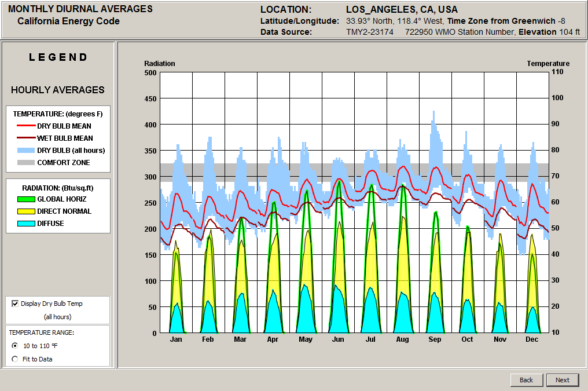Viewport: 588px width, 391px height.
Task: Click the Dry Bulb Mean red line sample
Action: point(25,126)
